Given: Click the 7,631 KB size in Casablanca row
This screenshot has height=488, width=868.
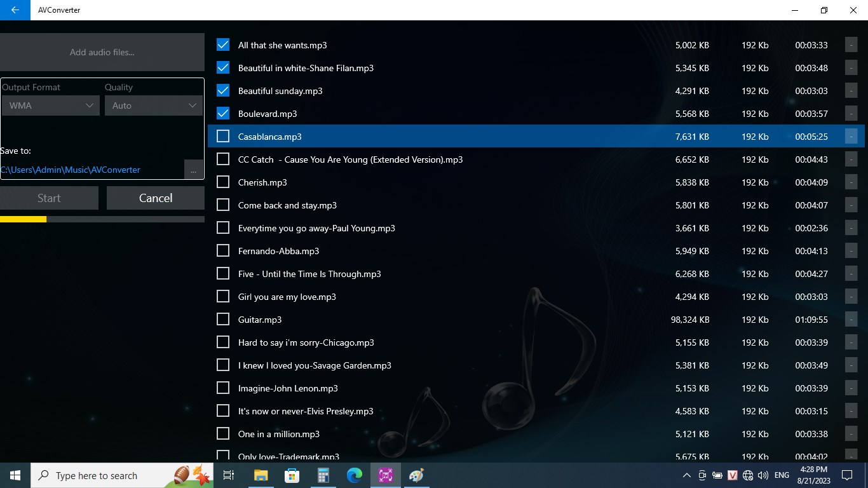Looking at the screenshot, I should [692, 137].
